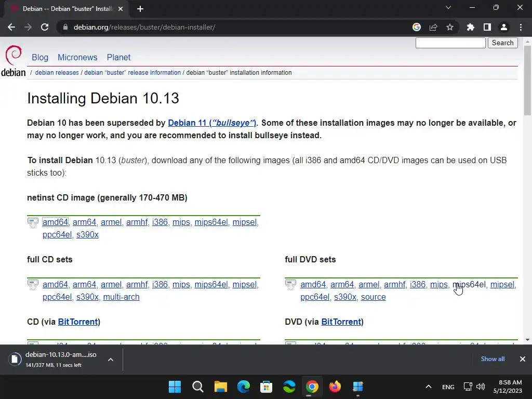Open File Explorer from the taskbar
532x399 pixels.
pyautogui.click(x=220, y=387)
